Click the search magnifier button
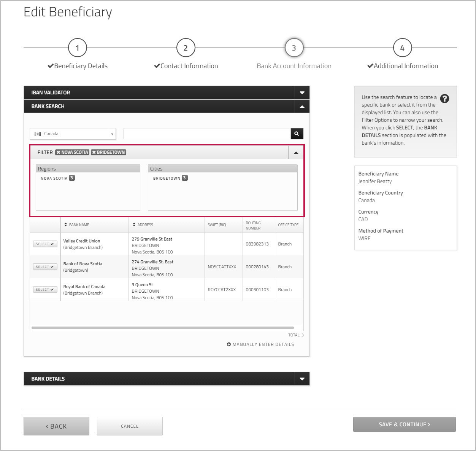The height and width of the screenshot is (451, 476). coord(297,134)
